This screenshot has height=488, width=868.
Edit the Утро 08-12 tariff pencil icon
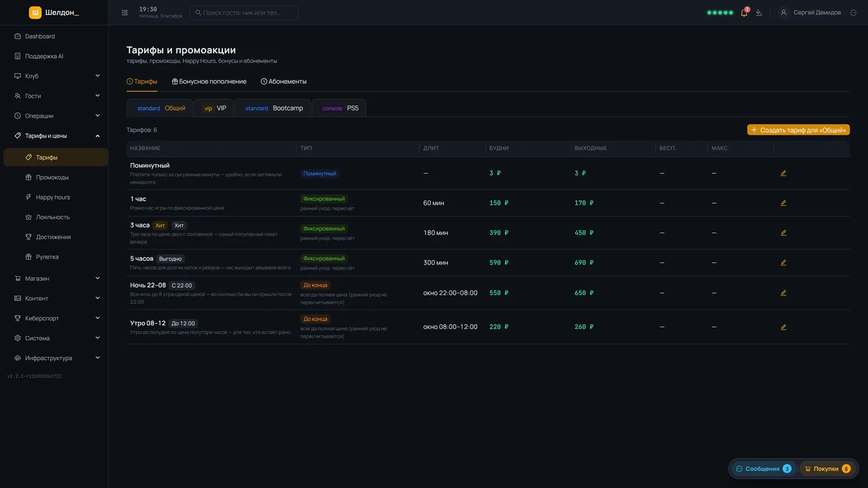coord(783,328)
